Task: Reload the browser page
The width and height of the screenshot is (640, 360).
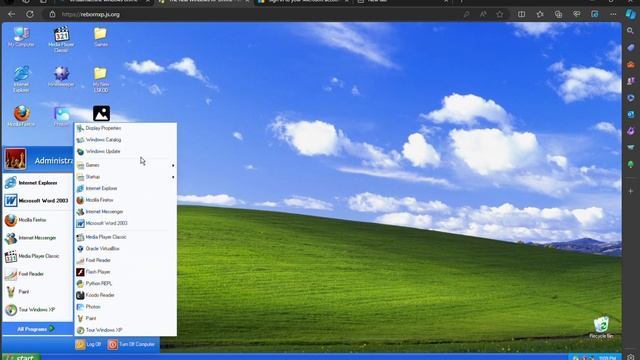Action: (30, 14)
